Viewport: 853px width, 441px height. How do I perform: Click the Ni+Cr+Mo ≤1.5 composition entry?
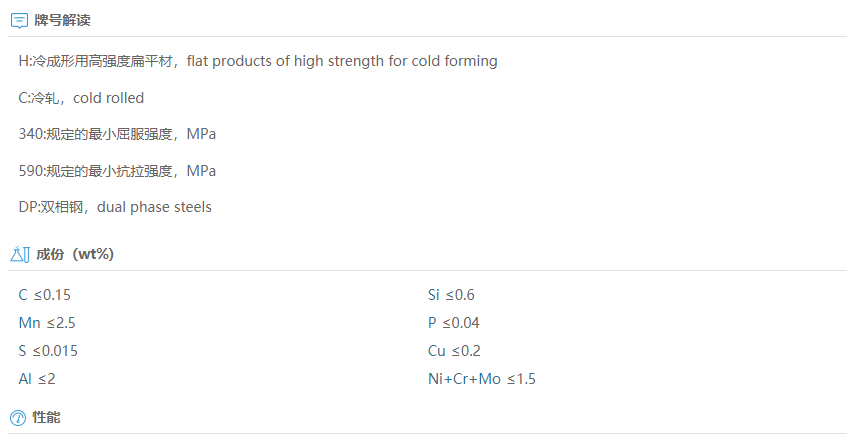pos(482,379)
